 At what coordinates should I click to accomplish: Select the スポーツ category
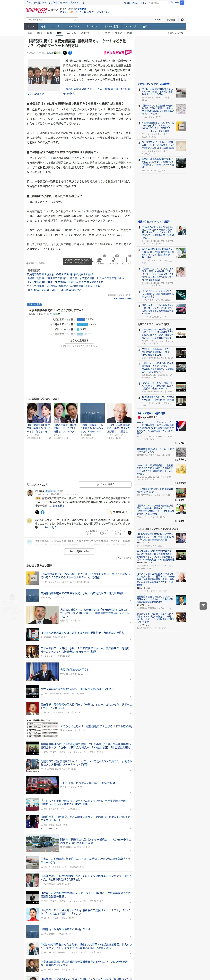[86, 33]
